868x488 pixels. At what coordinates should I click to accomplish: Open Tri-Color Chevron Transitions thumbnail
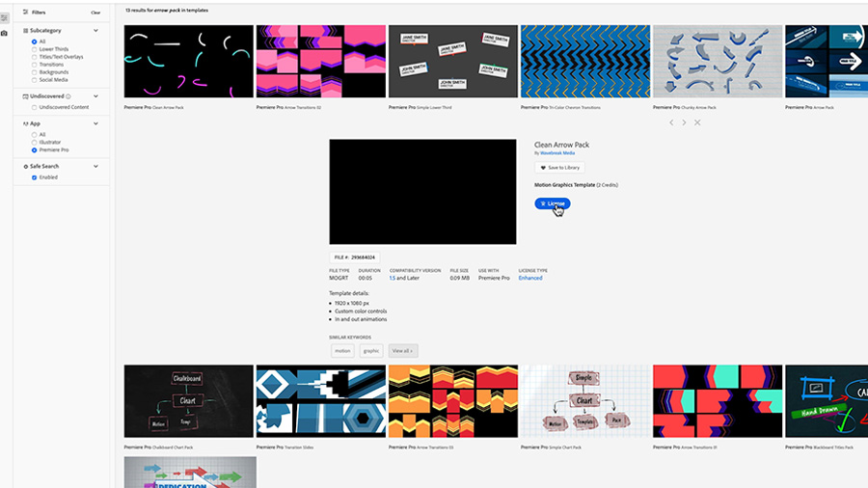585,62
